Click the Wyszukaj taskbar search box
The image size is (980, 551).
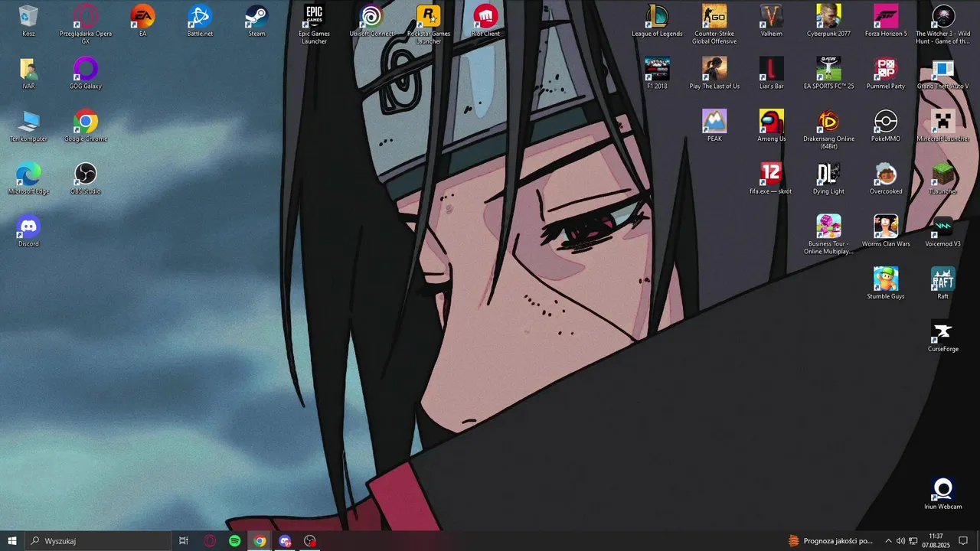[x=97, y=541]
